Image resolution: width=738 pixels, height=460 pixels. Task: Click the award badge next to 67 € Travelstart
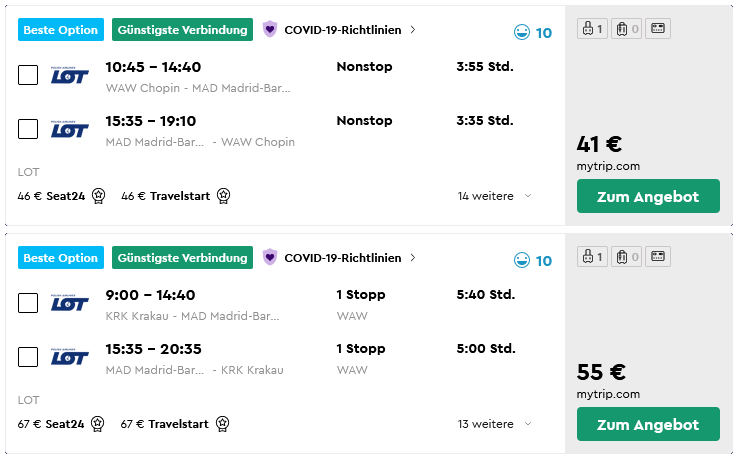(223, 424)
